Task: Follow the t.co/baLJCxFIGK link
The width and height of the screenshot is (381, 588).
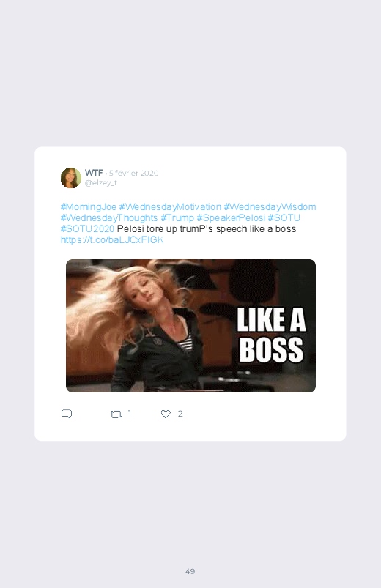Action: click(112, 240)
